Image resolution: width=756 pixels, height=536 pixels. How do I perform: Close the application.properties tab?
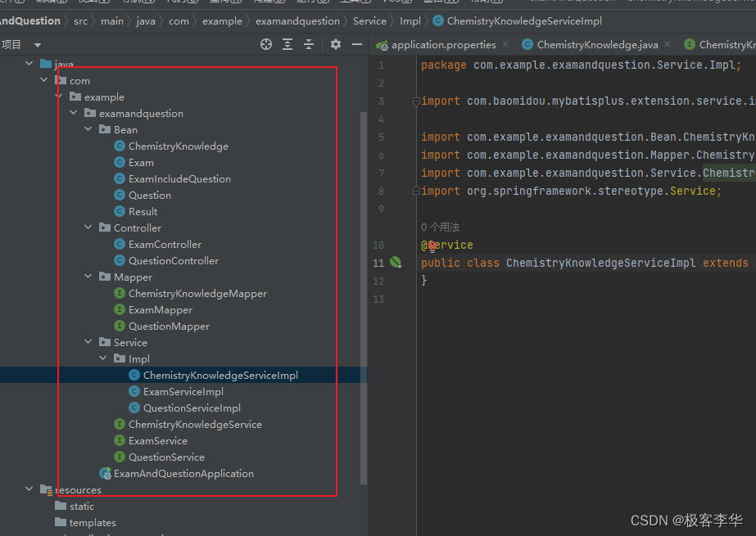(x=505, y=44)
